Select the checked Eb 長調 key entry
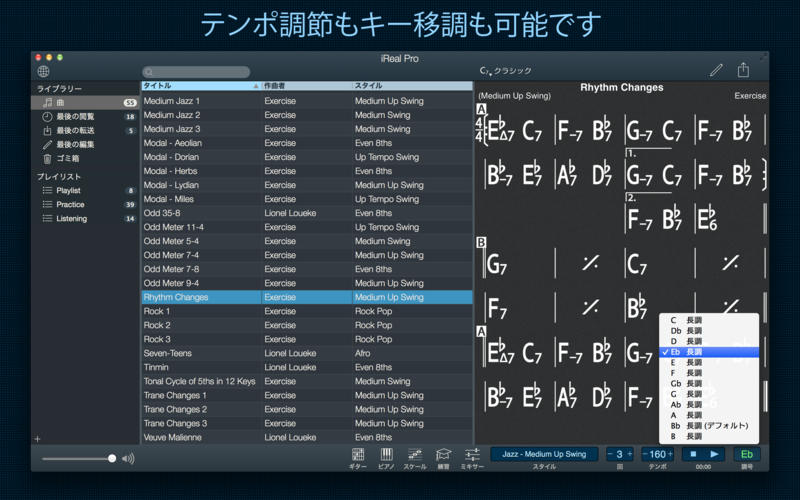800x500 pixels. pos(709,352)
